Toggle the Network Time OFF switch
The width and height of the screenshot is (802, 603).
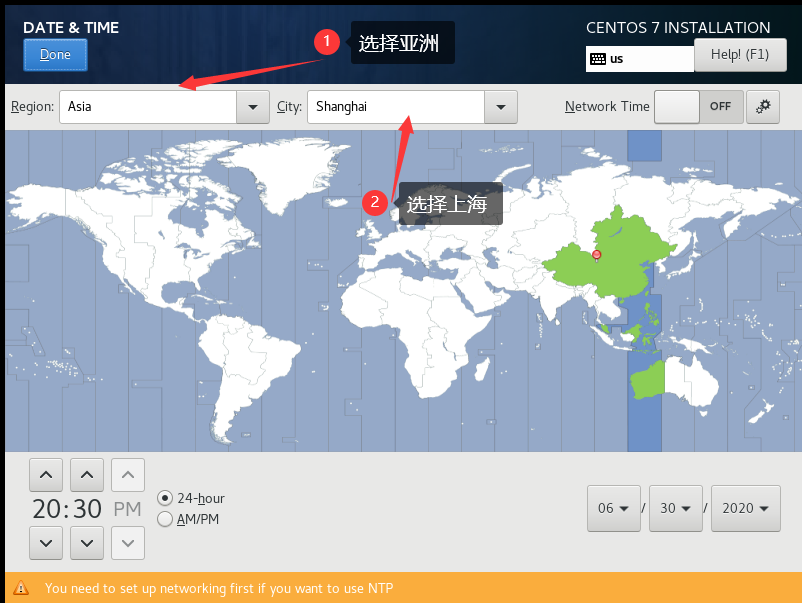pyautogui.click(x=699, y=107)
